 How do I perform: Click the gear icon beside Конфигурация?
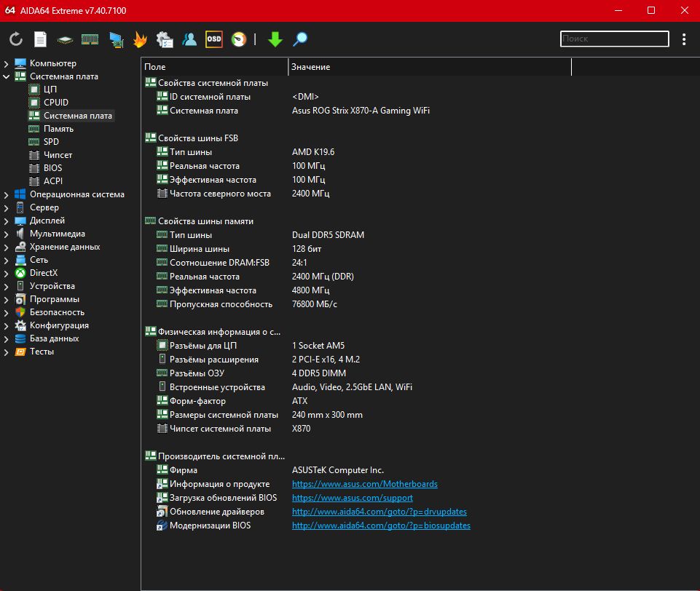point(20,325)
